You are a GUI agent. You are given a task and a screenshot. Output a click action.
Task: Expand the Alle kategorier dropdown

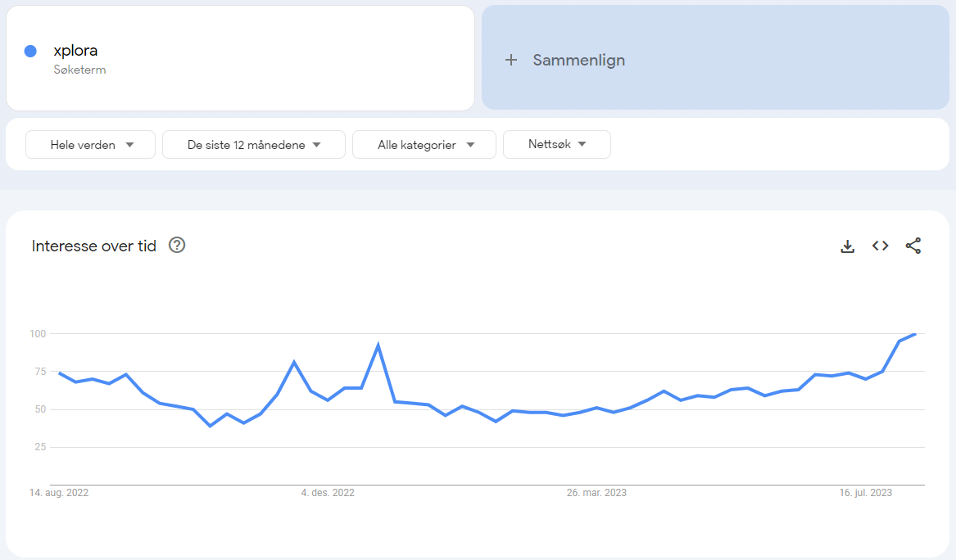(x=424, y=144)
